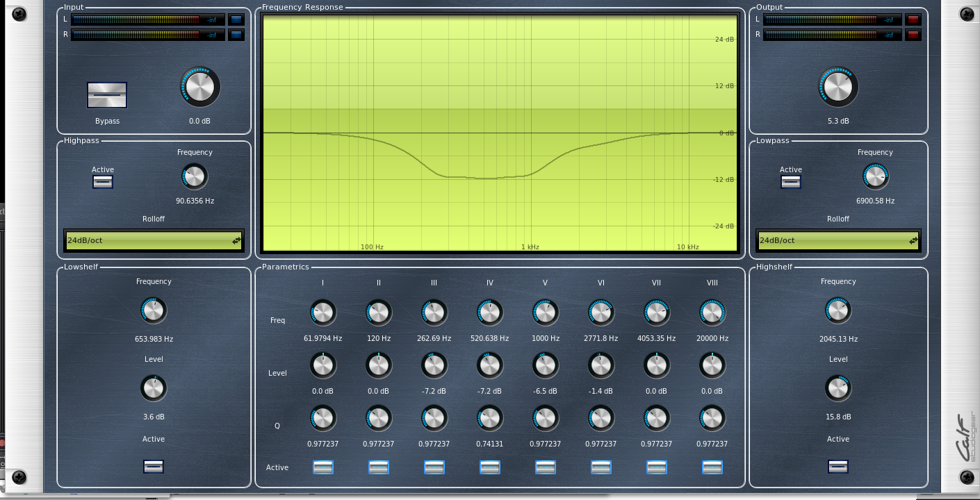Click the band VI Level knob
Viewport: 980px width, 500px height.
[601, 365]
